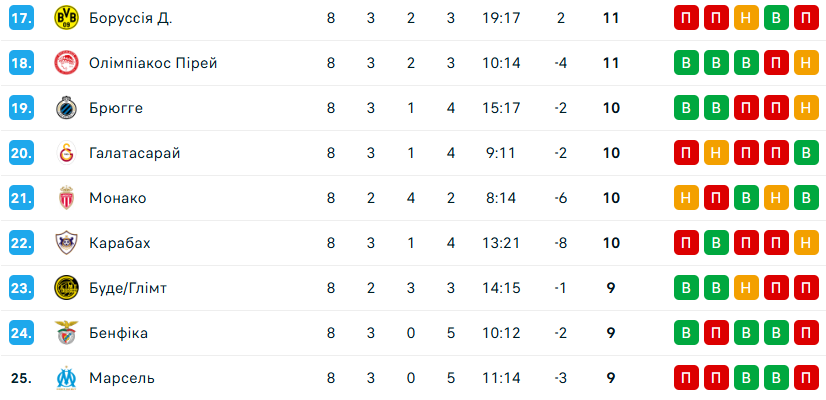Click the Club Brugge team logo

point(66,108)
